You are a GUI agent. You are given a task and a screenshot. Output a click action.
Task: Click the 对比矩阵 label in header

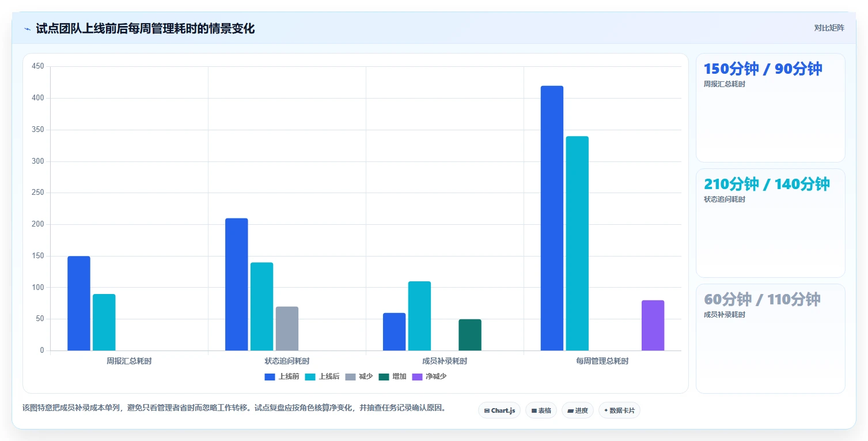(829, 28)
